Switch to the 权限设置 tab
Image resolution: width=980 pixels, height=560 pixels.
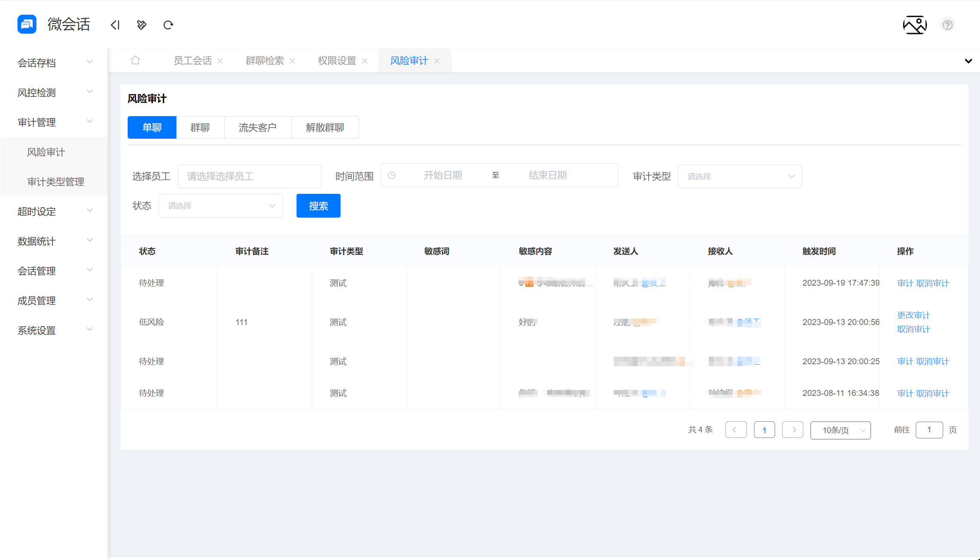click(337, 60)
